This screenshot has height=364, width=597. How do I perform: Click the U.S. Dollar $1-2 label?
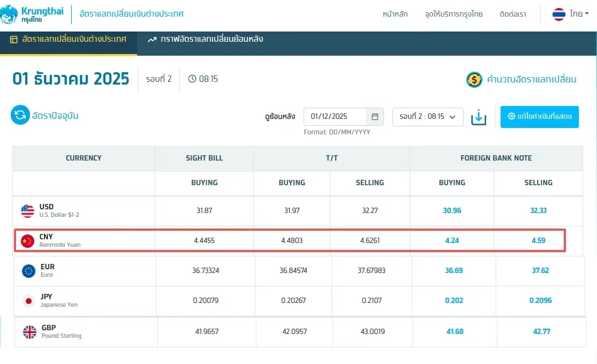click(x=59, y=215)
